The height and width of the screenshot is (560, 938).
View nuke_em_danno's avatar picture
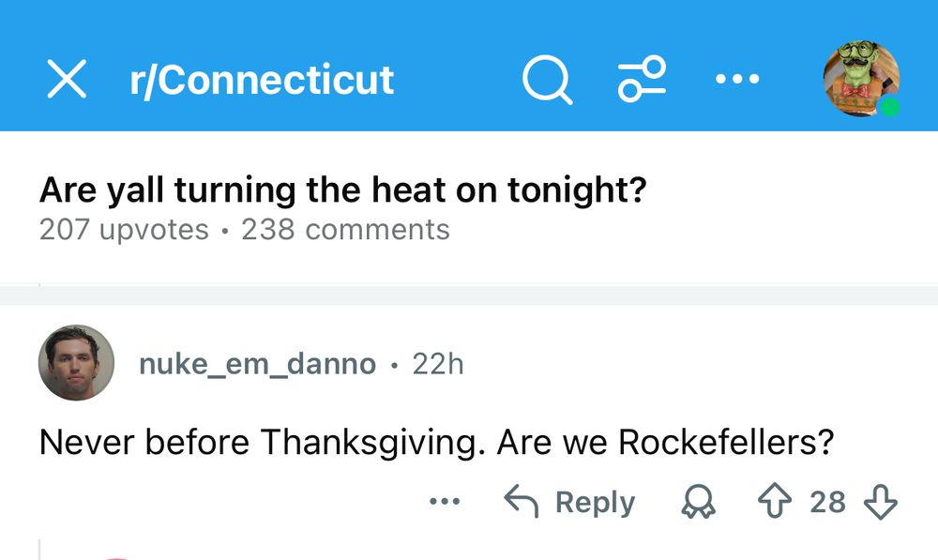(x=76, y=363)
